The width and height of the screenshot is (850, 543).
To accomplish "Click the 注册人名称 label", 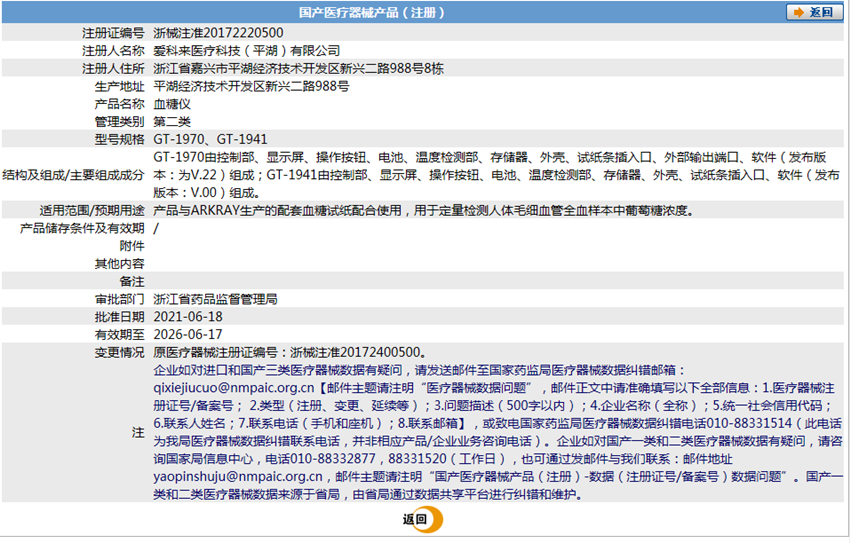I will [x=113, y=51].
